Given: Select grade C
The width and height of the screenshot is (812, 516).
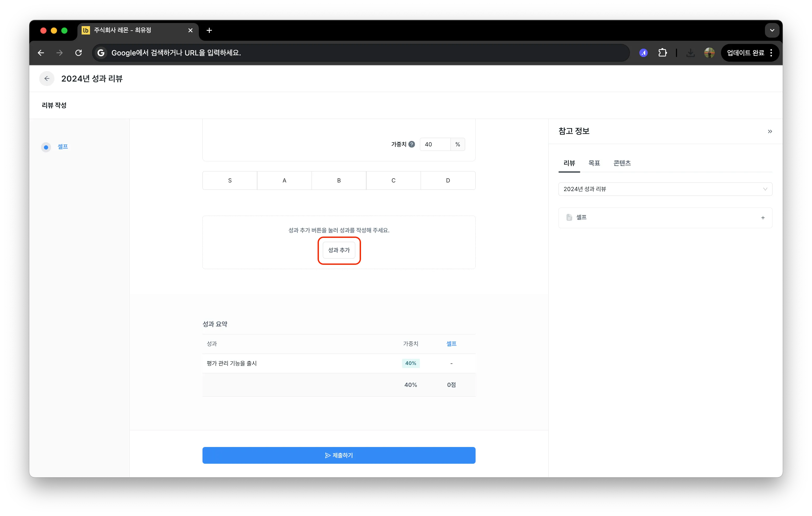Looking at the screenshot, I should click(393, 181).
